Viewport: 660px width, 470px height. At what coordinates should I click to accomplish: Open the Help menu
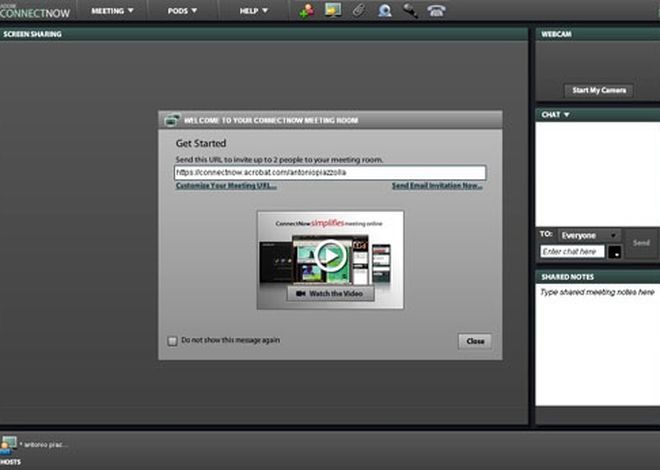(x=253, y=11)
